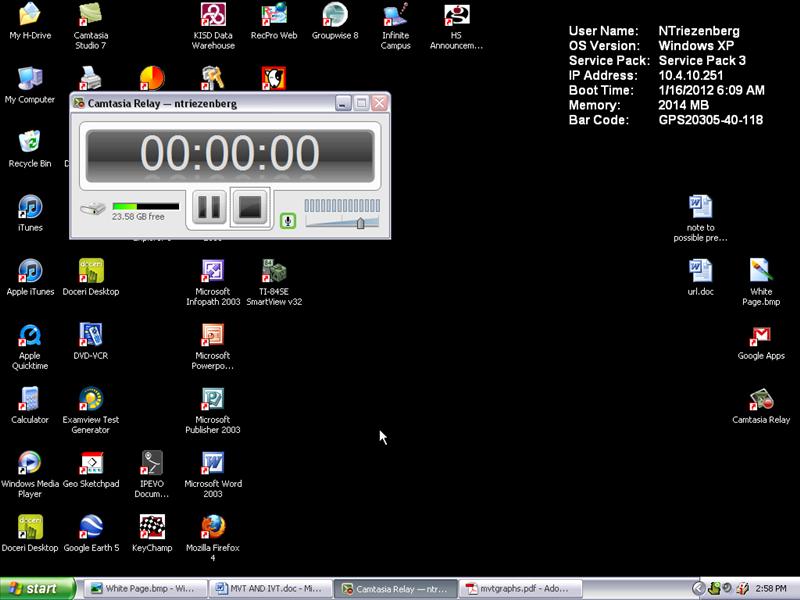Viewport: 800px width, 600px height.
Task: Select the Camtasia Relay desktop shortcut
Action: 761,406
